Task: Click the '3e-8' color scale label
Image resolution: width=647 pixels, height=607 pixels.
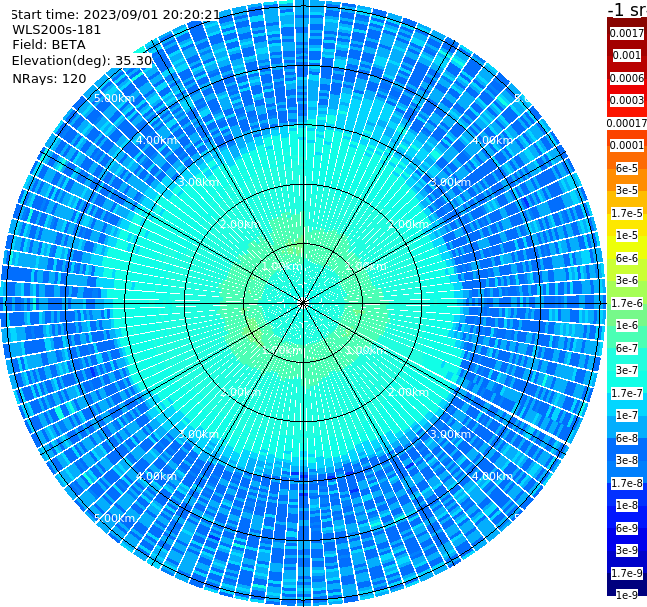Action: tap(627, 460)
